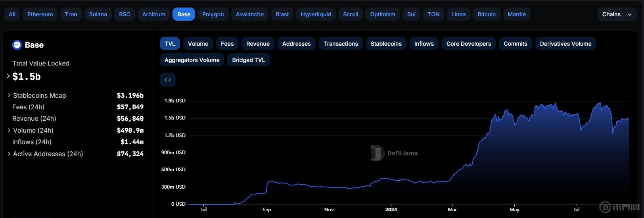This screenshot has height=218, width=644.
Task: Open the Chains dropdown
Action: (617, 14)
